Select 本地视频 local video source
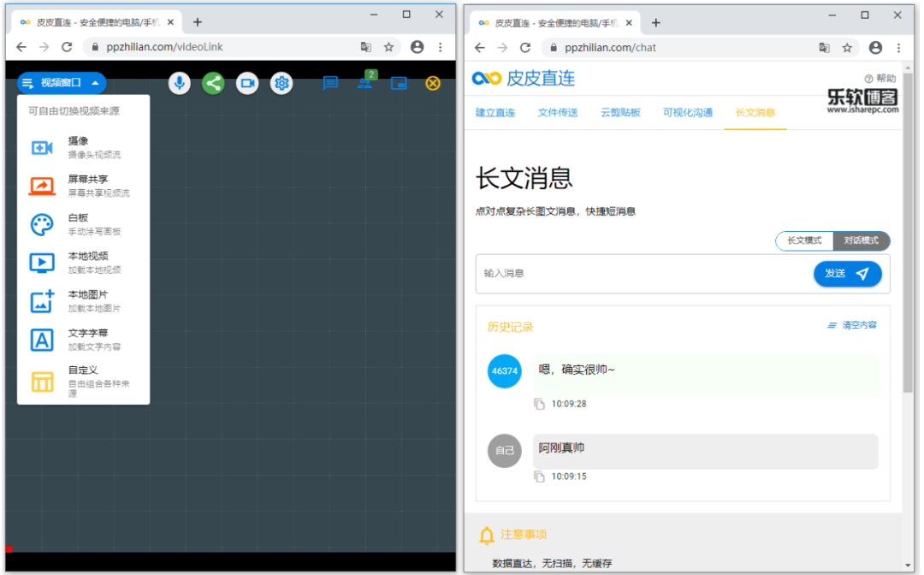This screenshot has height=575, width=924. pyautogui.click(x=83, y=262)
